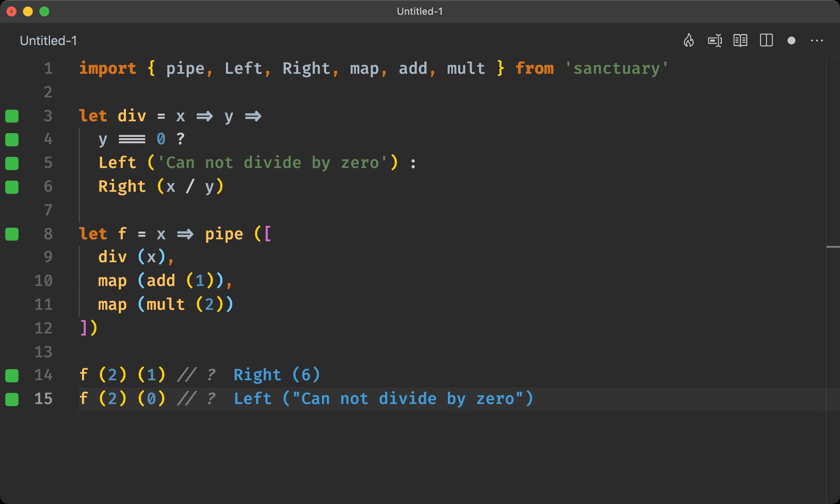Click the blue Left result on line 15
Viewport: 840px width, 504px height.
[383, 399]
